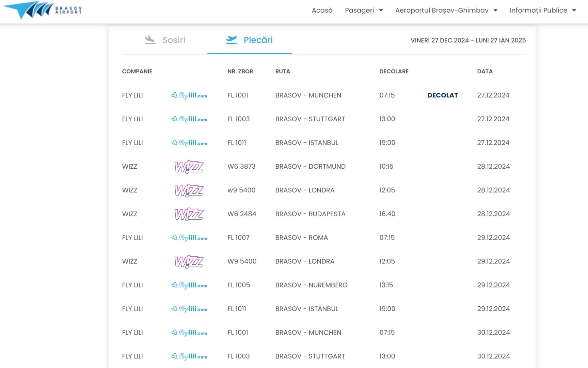Click date 28.12.2024 in BUDAPESTA row
The image size is (588, 368).
click(493, 214)
